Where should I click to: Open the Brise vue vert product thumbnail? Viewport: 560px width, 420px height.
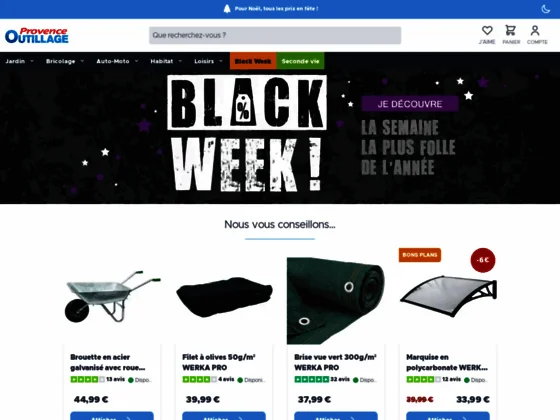coord(336,301)
